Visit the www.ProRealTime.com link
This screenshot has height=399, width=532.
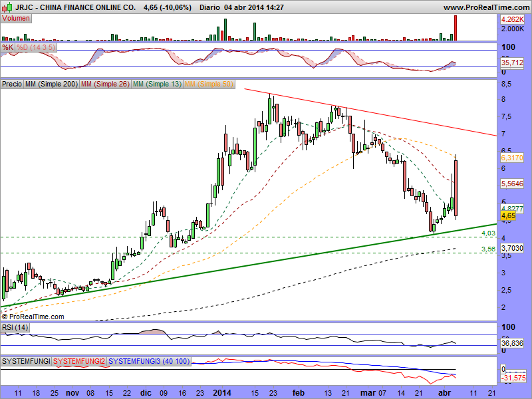point(486,7)
